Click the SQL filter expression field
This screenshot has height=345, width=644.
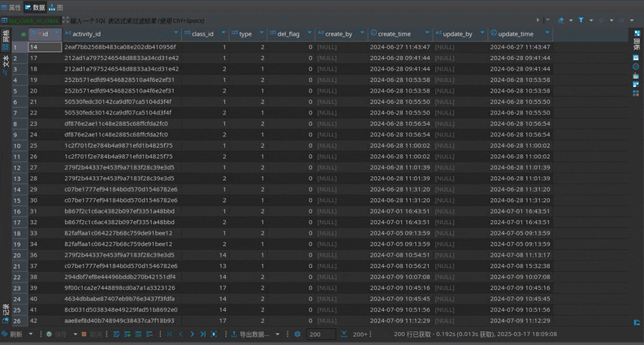(302, 20)
